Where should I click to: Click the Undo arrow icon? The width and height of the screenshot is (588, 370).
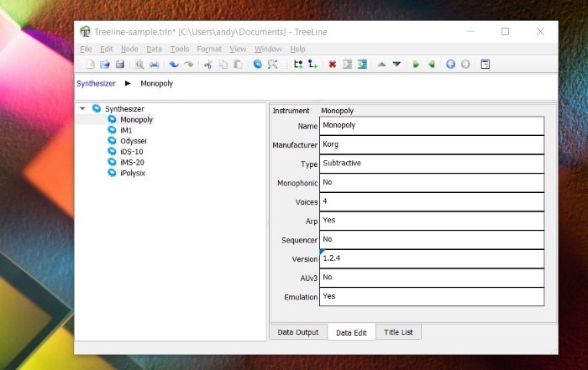tap(174, 65)
